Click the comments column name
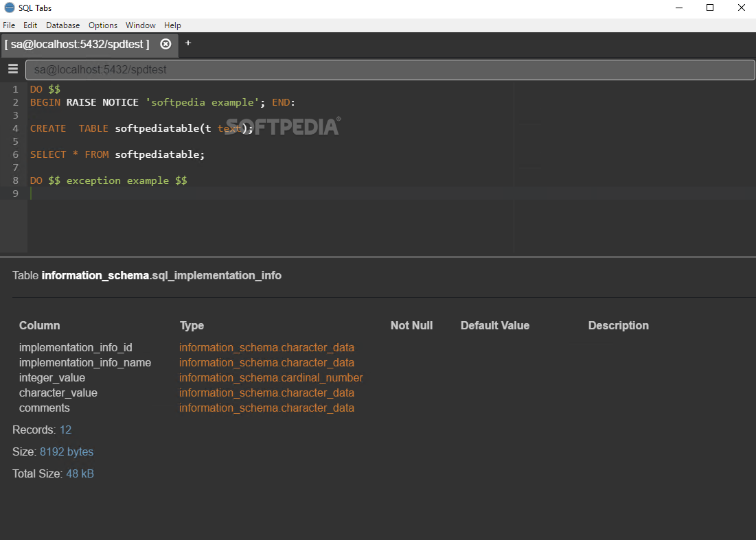Image resolution: width=756 pixels, height=540 pixels. 45,408
